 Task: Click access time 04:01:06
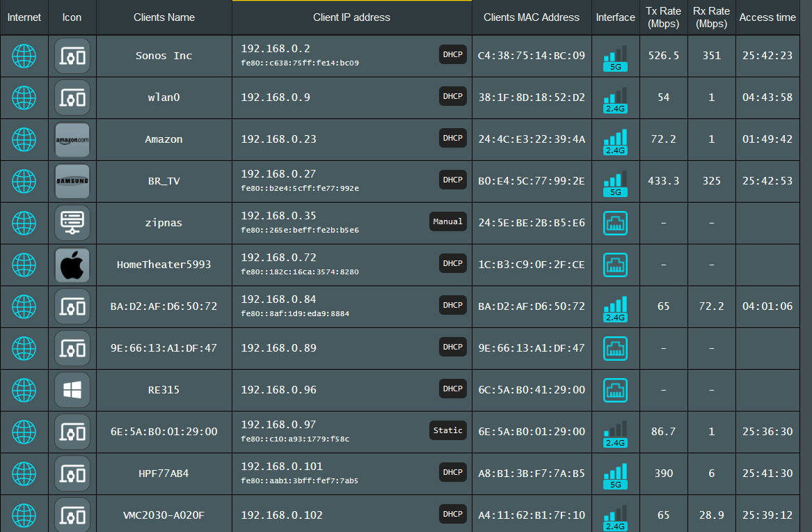[767, 306]
